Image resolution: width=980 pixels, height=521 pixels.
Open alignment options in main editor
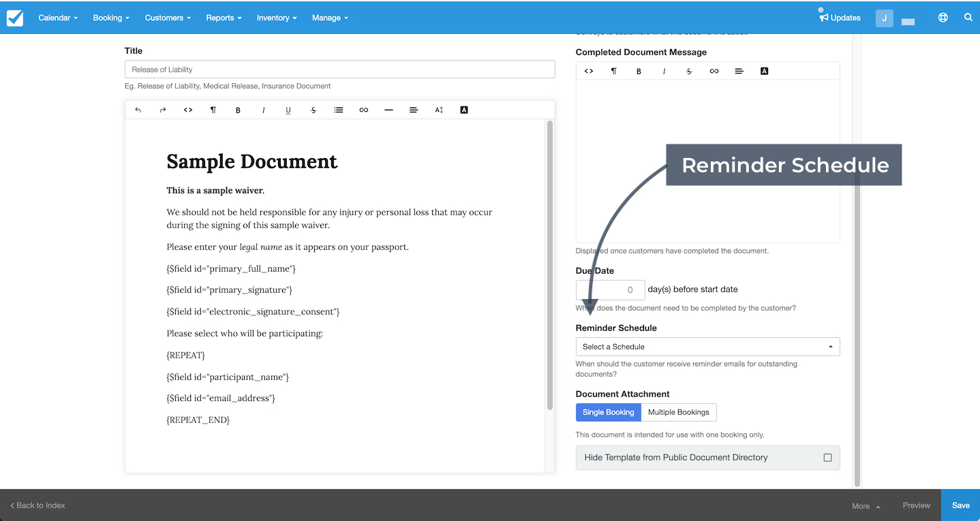(414, 110)
